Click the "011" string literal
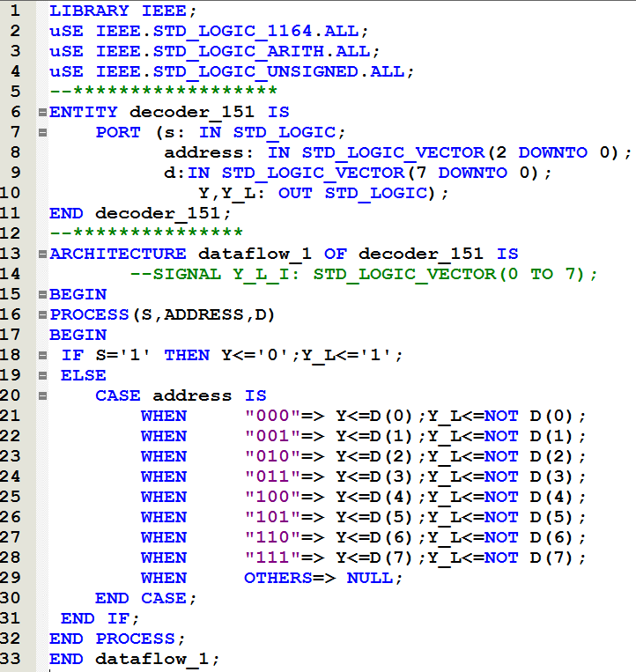 [x=272, y=476]
